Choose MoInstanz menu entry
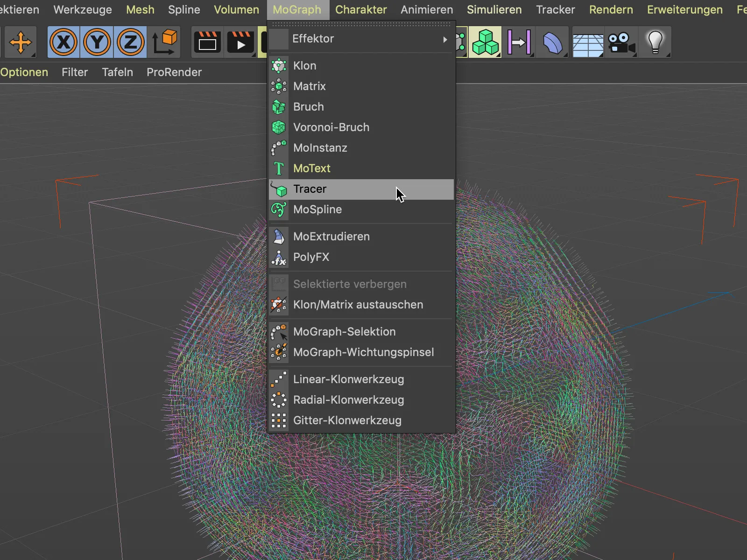 [361, 148]
